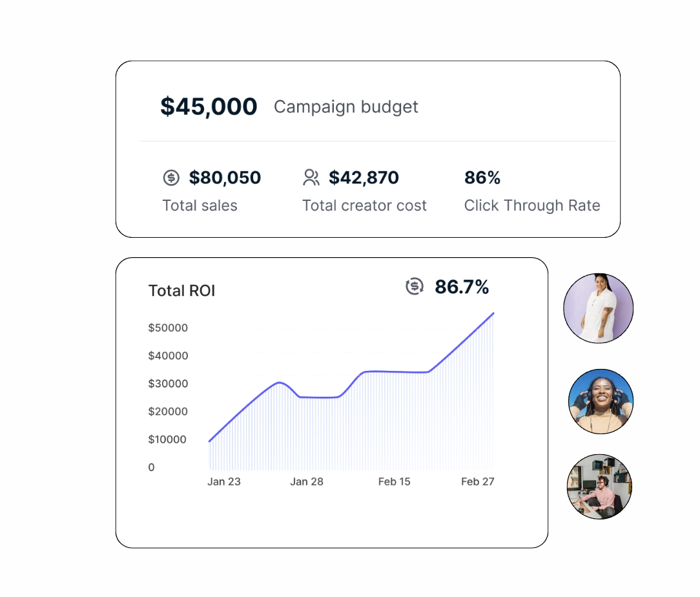Click the Total ROI chart title
Screen dimensions: 700x597
tap(181, 291)
